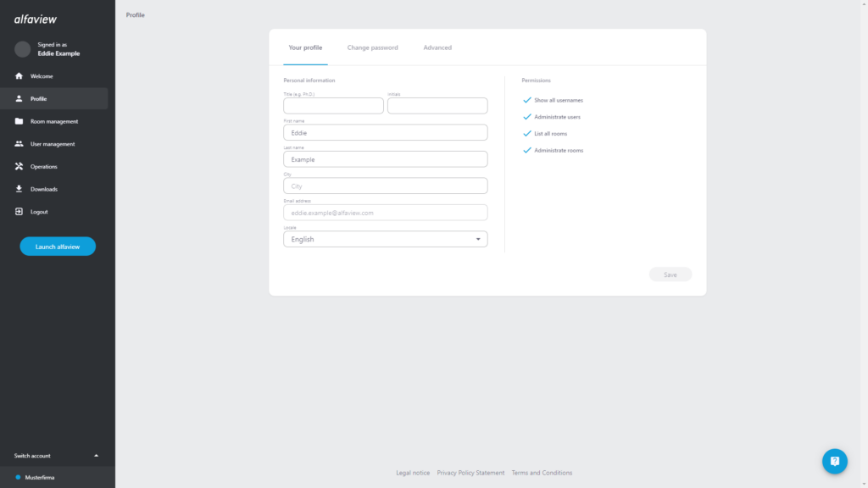This screenshot has height=488, width=868.
Task: Switch to the Change password tab
Action: pyautogui.click(x=372, y=47)
